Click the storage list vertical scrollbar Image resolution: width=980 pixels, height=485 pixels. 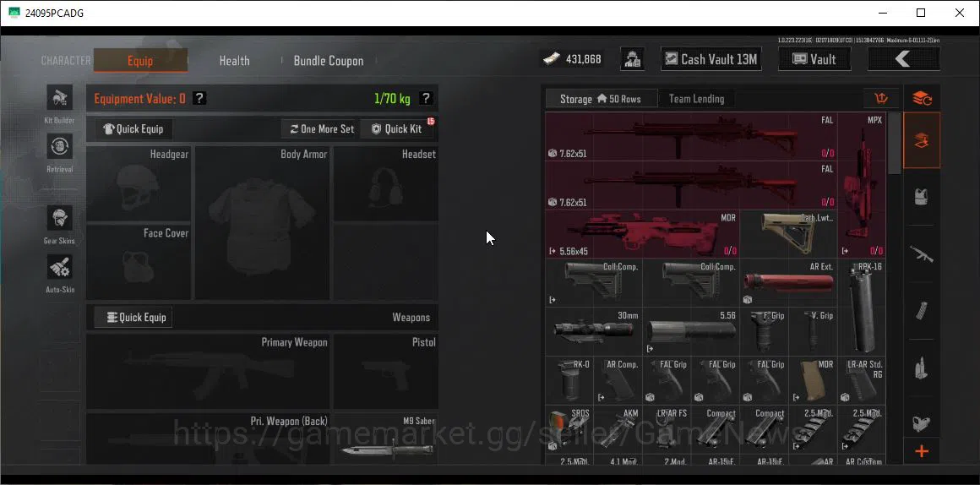tap(895, 143)
